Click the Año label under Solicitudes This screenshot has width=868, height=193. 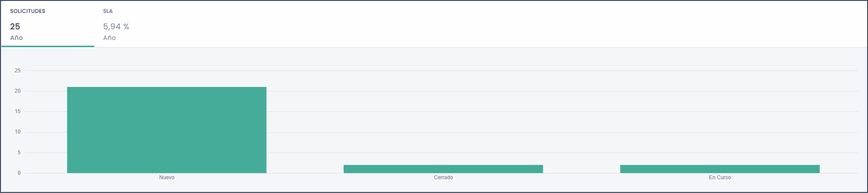click(x=16, y=38)
